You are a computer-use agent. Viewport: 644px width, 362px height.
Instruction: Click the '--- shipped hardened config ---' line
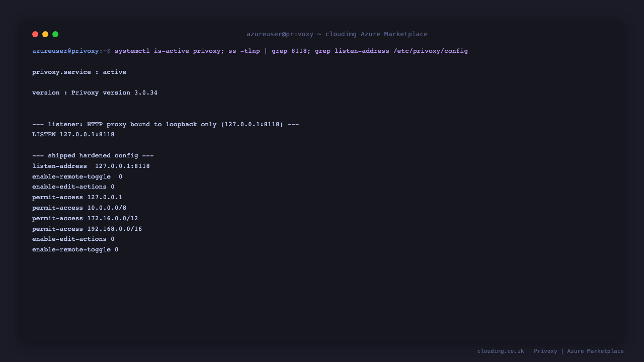(x=93, y=155)
